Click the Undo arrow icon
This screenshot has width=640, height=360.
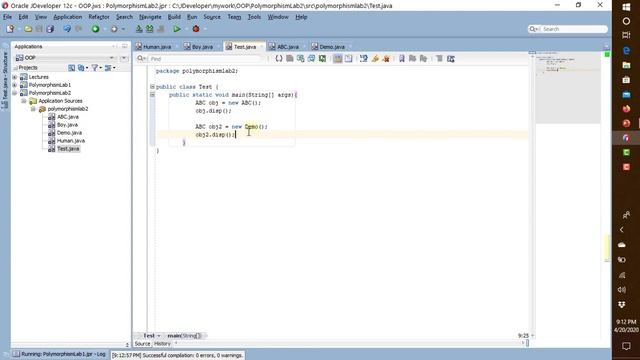(x=67, y=29)
